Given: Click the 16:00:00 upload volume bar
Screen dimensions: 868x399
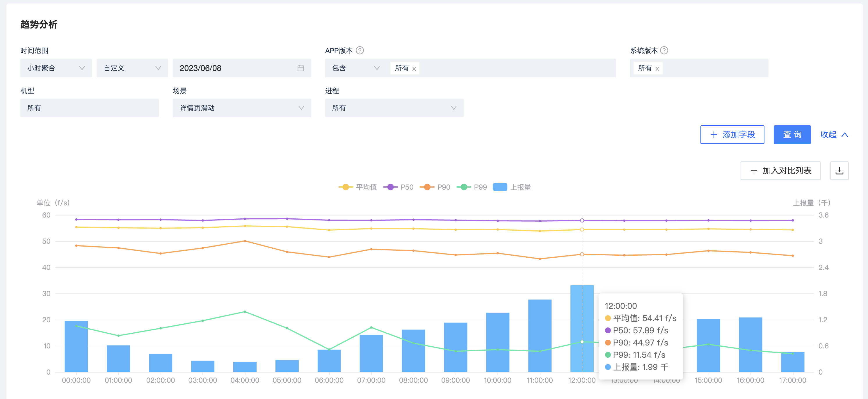Looking at the screenshot, I should click(x=750, y=345).
